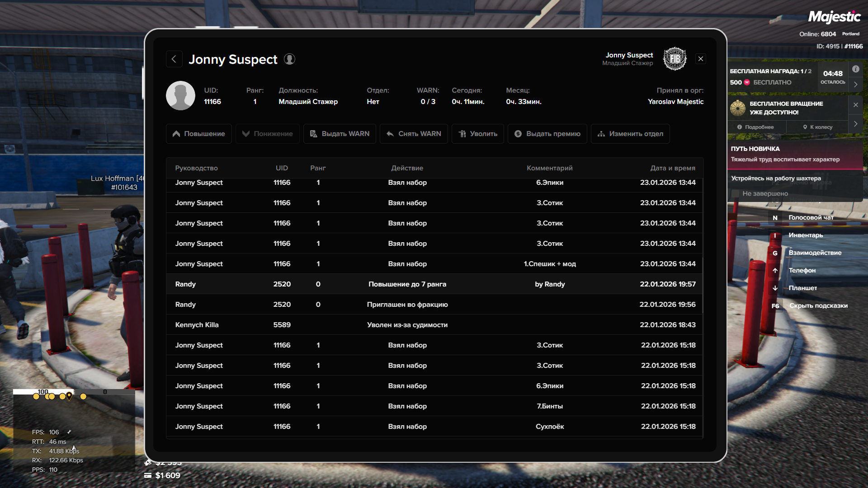Sort by Дата и время column header

pos(672,168)
